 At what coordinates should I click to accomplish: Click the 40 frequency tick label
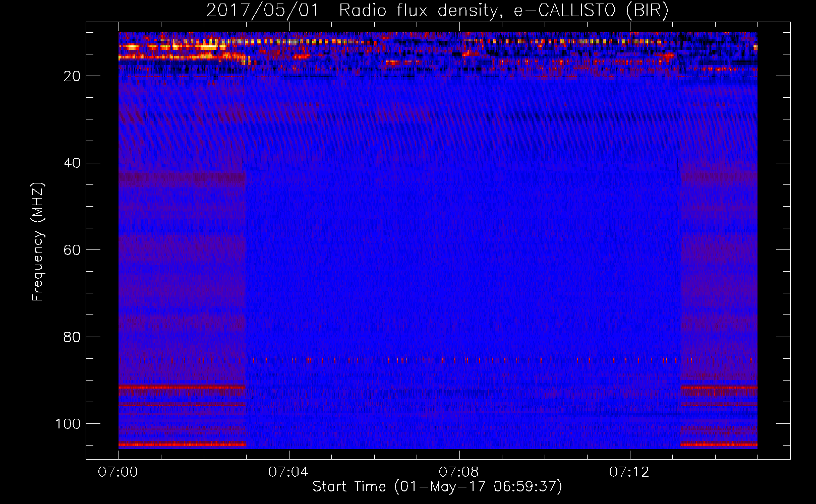(x=72, y=163)
